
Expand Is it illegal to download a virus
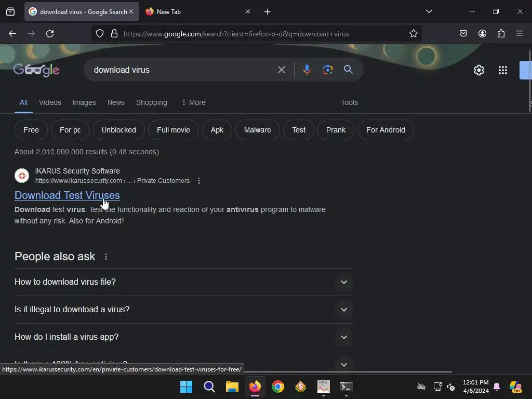click(183, 310)
